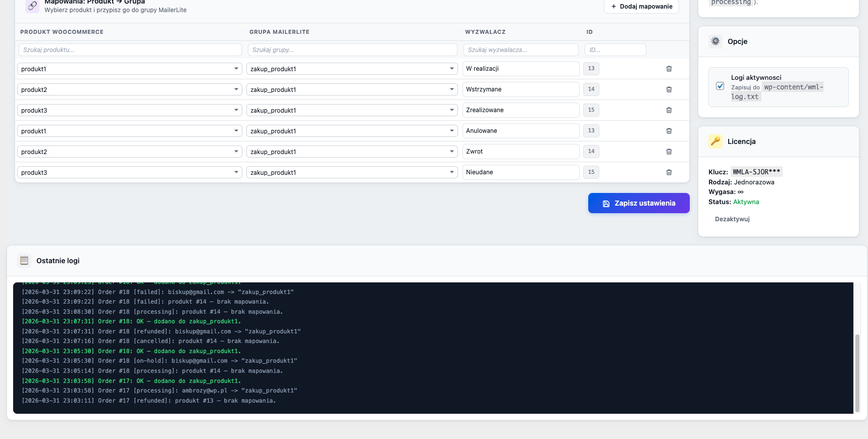868x439 pixels.
Task: Delete the Nieudane mapping row
Action: [x=669, y=172]
